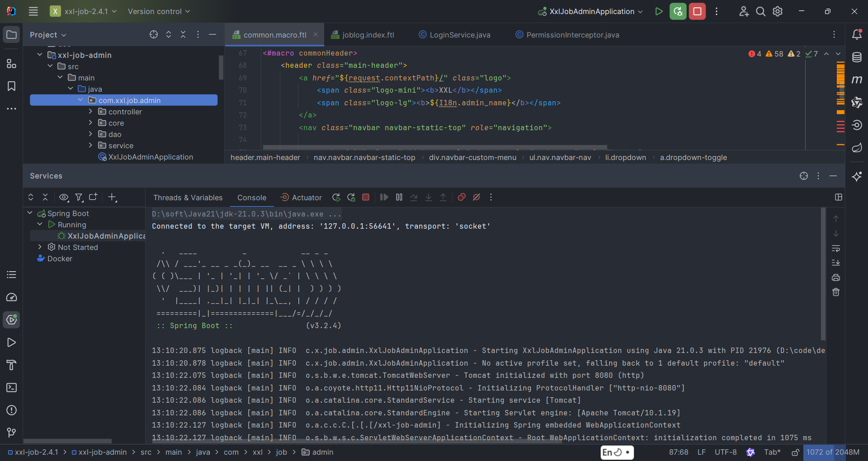
Task: Open Version control dropdown
Action: 159,11
